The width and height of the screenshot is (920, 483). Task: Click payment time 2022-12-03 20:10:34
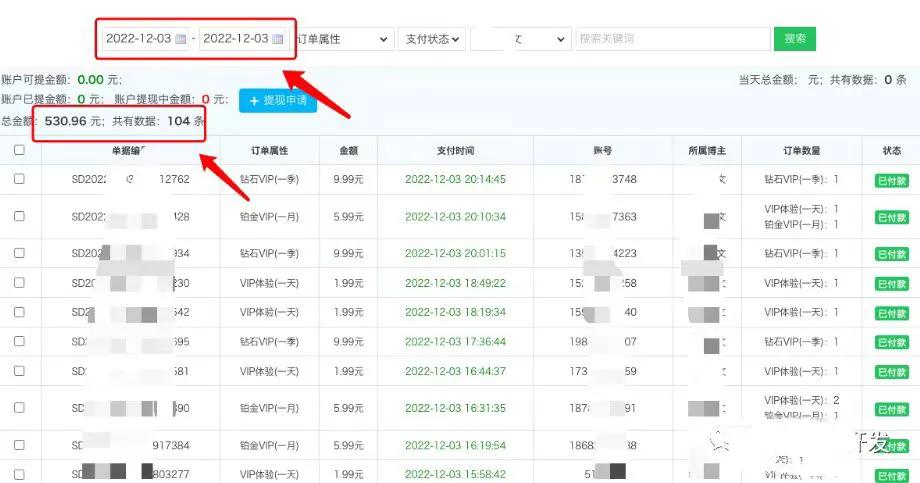[455, 217]
